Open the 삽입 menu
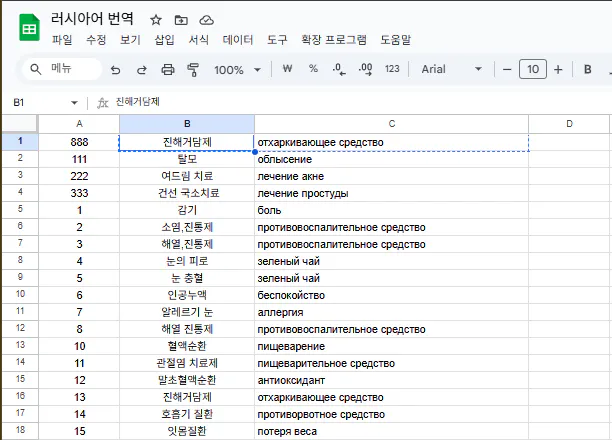Viewport: 612px width, 440px height. pos(164,39)
